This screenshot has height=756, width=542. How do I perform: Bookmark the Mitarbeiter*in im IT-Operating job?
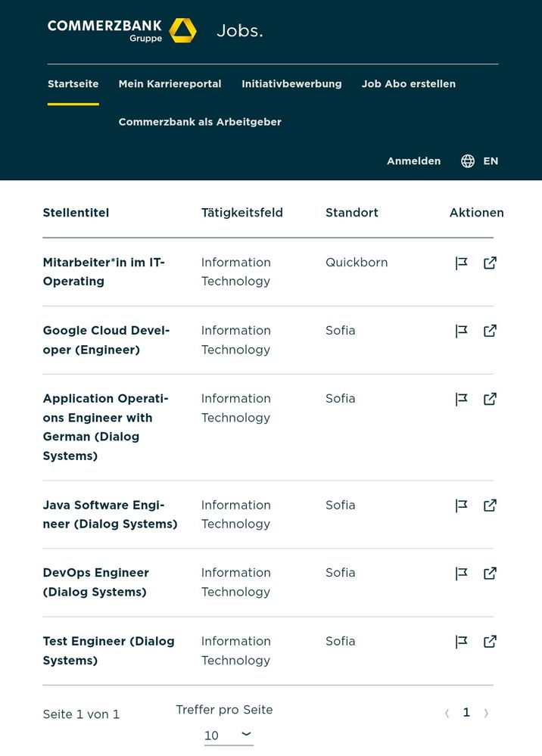pos(462,263)
